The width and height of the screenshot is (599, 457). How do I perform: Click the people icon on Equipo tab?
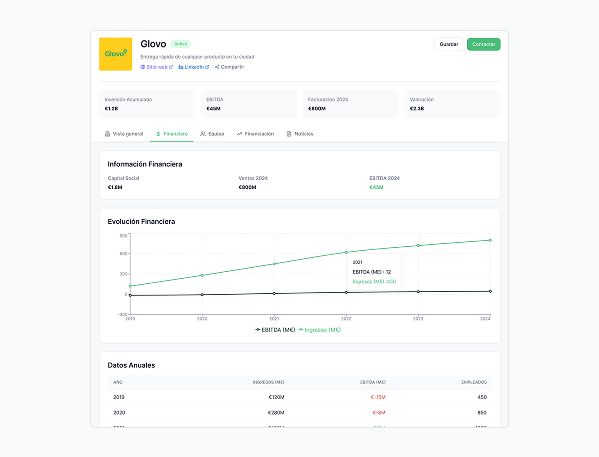tap(203, 134)
